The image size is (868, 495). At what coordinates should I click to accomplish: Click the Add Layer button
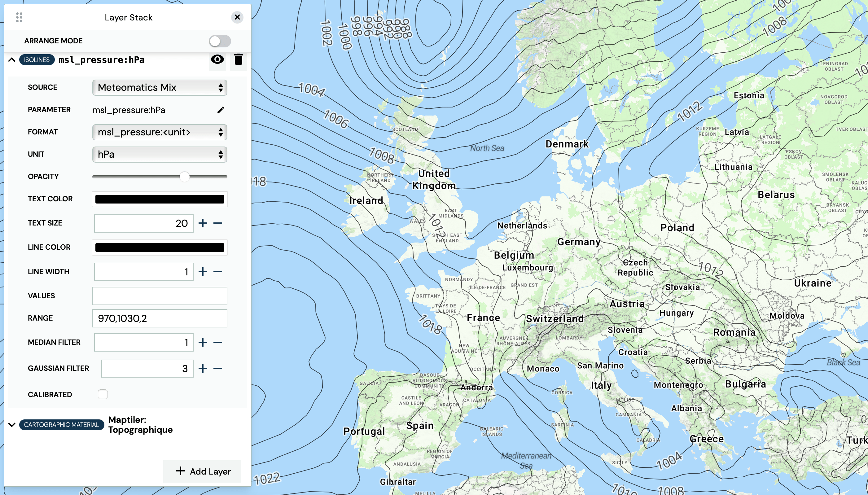pos(202,471)
